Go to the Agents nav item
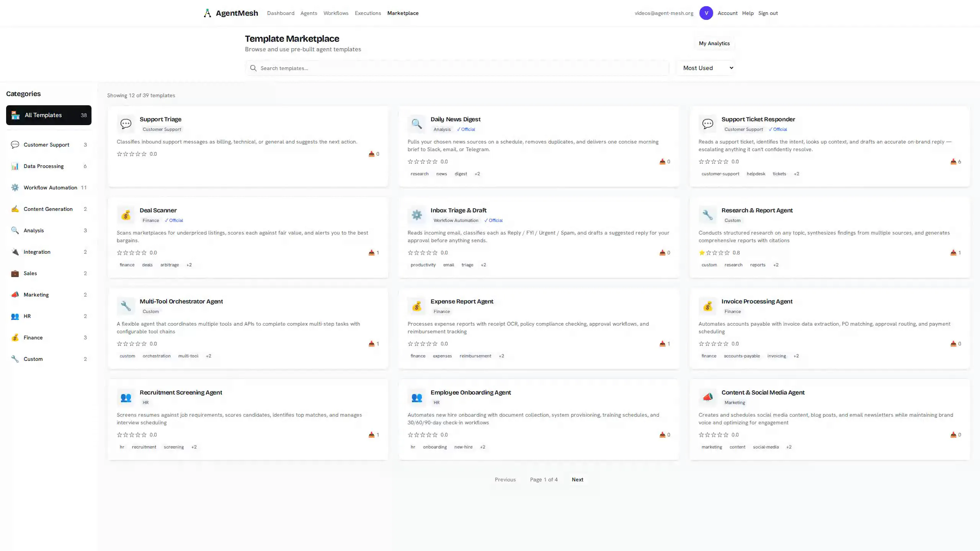The image size is (980, 551). pos(309,13)
